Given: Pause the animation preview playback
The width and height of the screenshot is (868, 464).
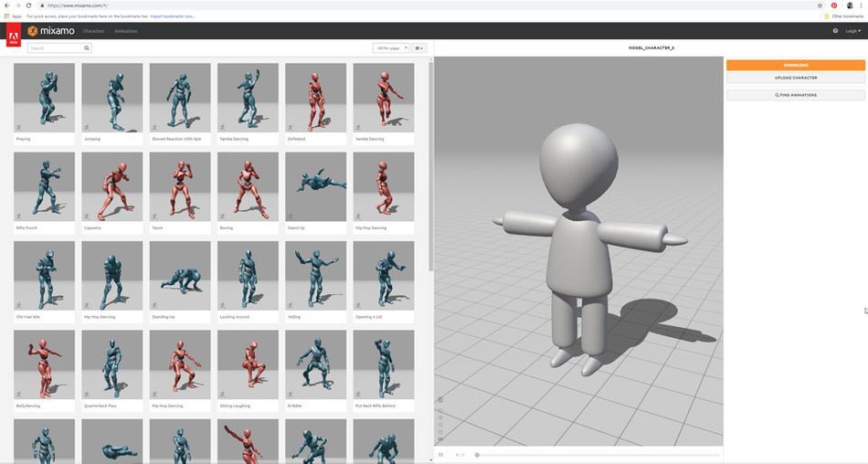Looking at the screenshot, I should 441,455.
